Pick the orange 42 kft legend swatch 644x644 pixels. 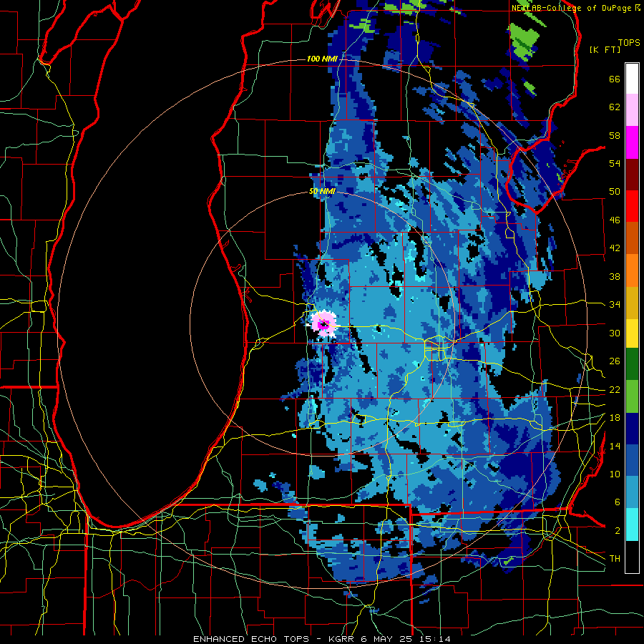pyautogui.click(x=632, y=270)
